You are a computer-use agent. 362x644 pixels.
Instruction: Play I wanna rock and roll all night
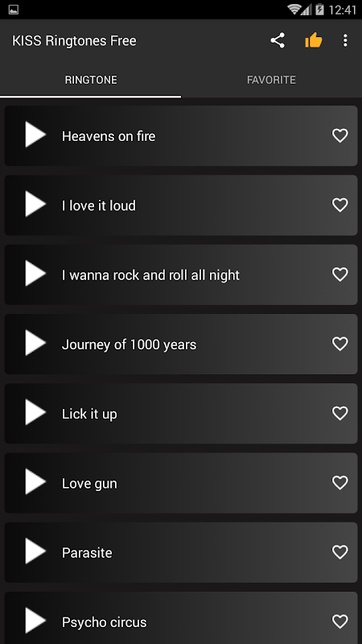click(35, 273)
